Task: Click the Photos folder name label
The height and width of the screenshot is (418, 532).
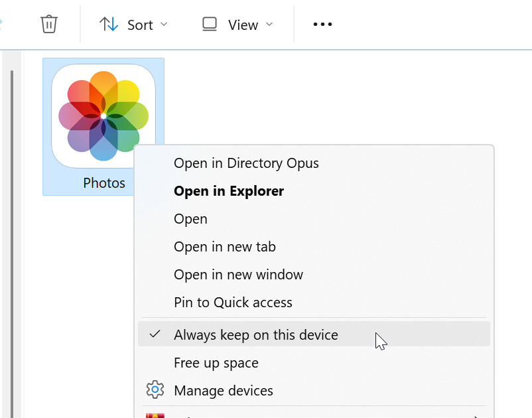Action: (104, 183)
